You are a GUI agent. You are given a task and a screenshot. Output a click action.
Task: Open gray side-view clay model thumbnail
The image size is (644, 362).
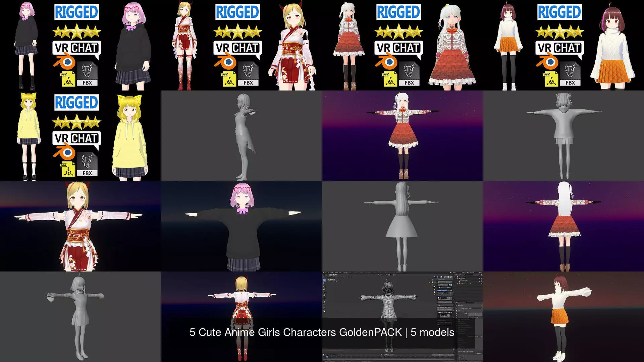pyautogui.click(x=241, y=136)
